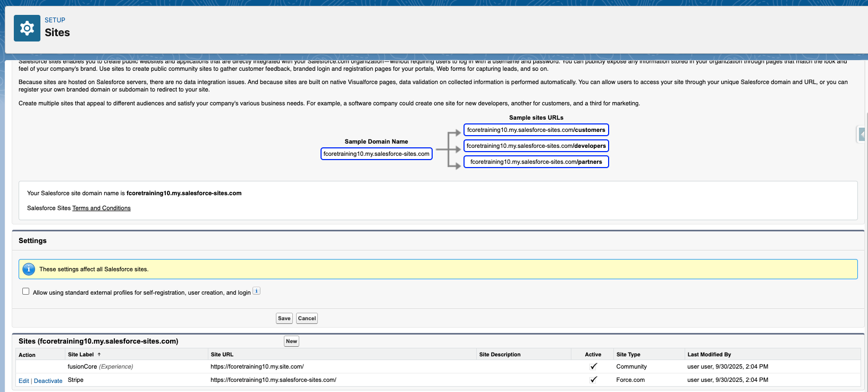Click the fusionCore site label
This screenshot has height=392, width=868.
(x=82, y=366)
